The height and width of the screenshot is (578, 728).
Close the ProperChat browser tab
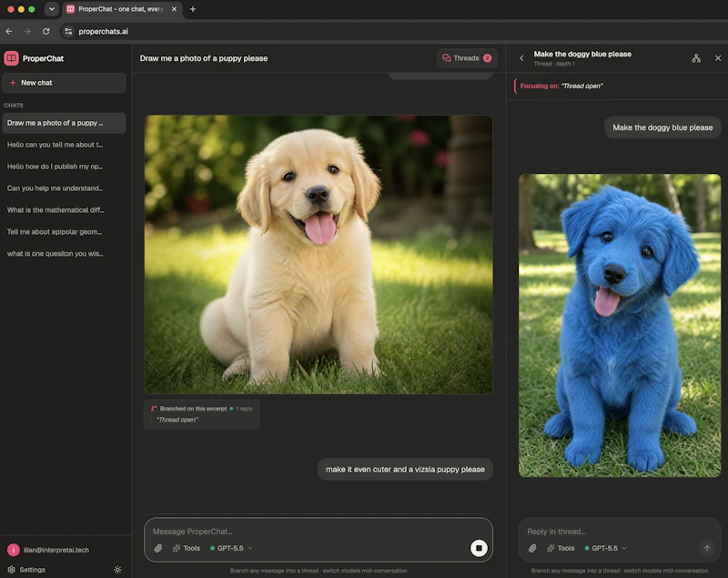174,9
